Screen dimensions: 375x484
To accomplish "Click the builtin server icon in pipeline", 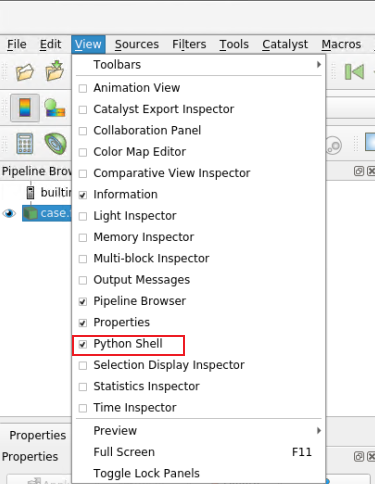I will point(30,192).
